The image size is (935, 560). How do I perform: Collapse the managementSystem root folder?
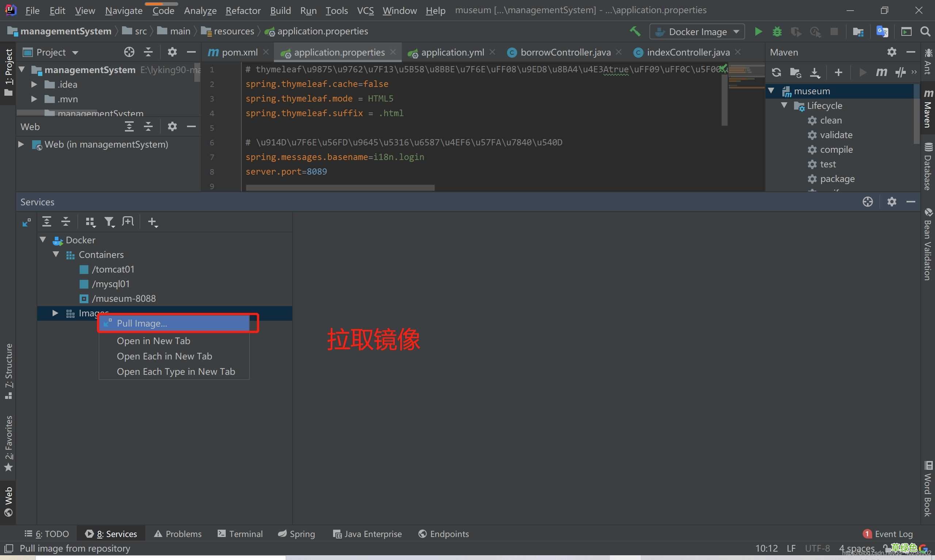click(22, 69)
